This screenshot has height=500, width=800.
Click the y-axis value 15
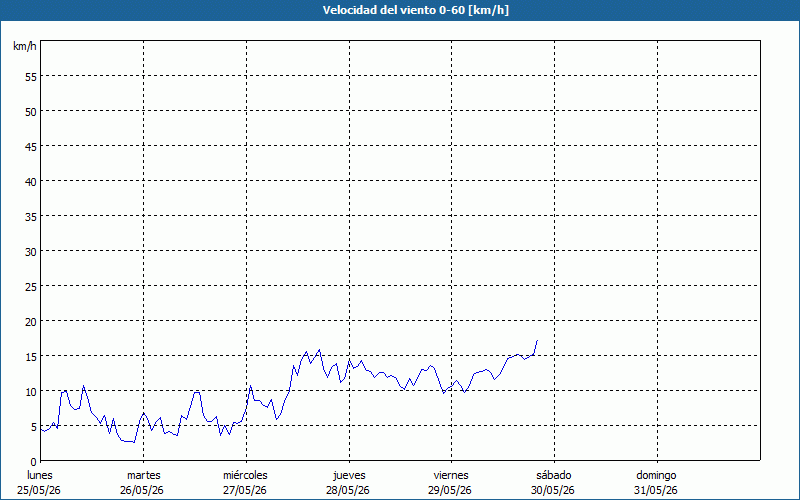point(31,357)
